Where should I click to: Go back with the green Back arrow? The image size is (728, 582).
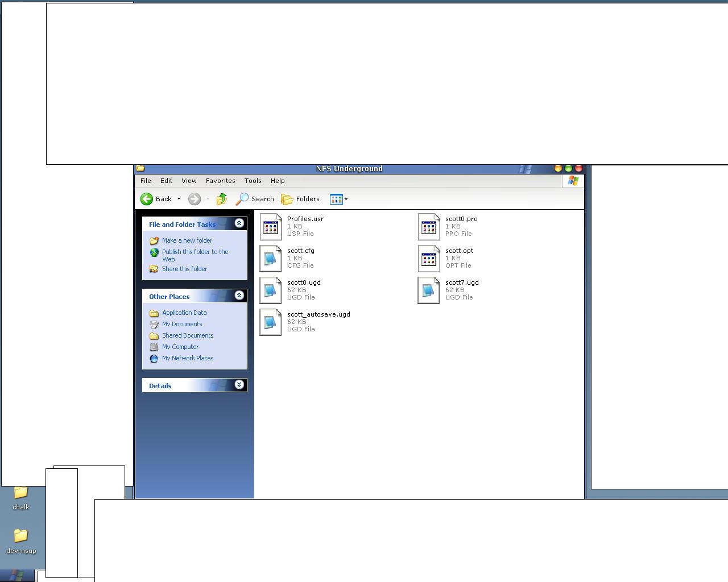coord(156,199)
